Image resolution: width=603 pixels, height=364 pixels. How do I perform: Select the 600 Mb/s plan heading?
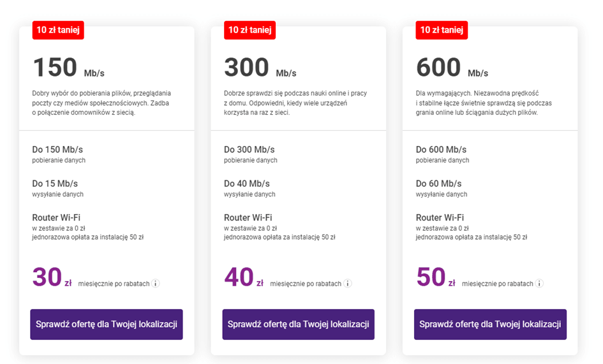(x=452, y=68)
